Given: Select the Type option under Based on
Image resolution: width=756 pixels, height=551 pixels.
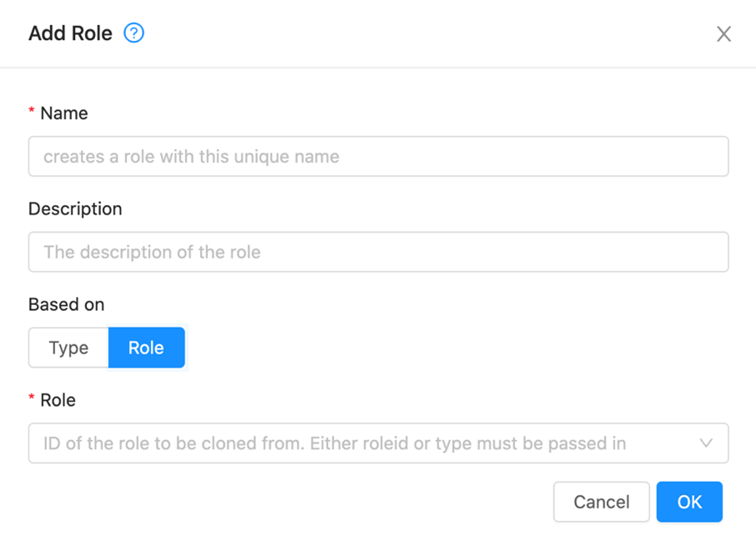Looking at the screenshot, I should 68,348.
